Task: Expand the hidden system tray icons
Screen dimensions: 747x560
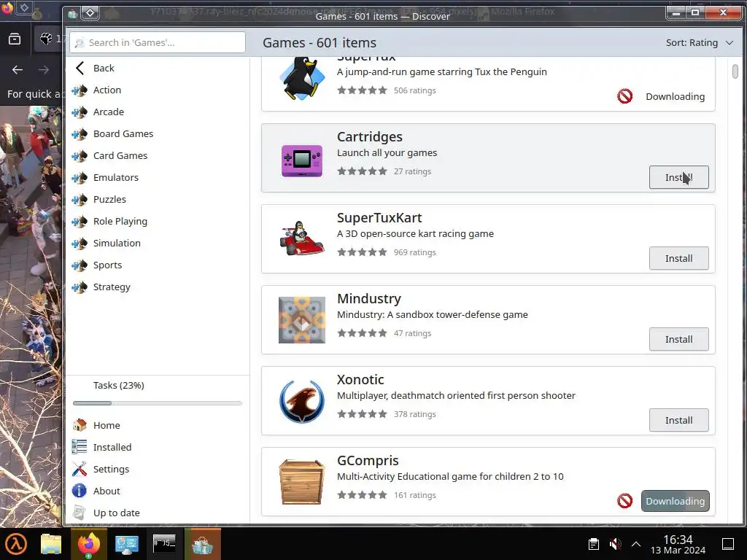Action: 636,544
